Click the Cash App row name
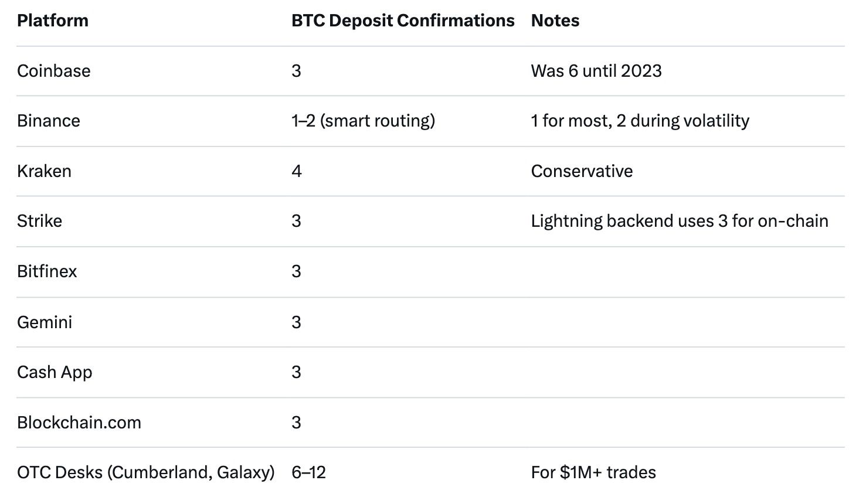849x504 pixels. coord(55,372)
